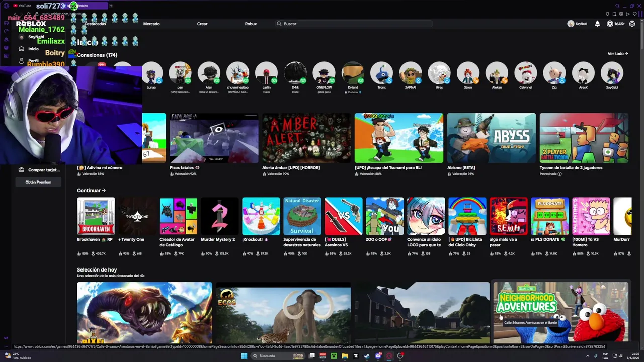Open friend carlin avatar
This screenshot has width=644, height=362.
(266, 73)
